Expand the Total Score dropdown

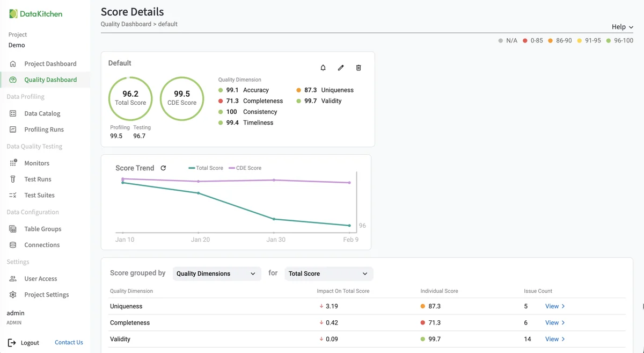[x=328, y=273]
